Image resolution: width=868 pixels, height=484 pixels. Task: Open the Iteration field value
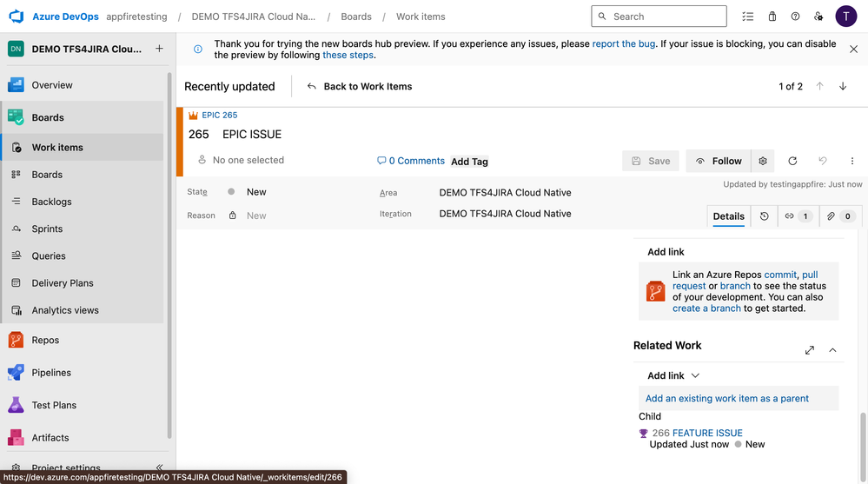505,214
